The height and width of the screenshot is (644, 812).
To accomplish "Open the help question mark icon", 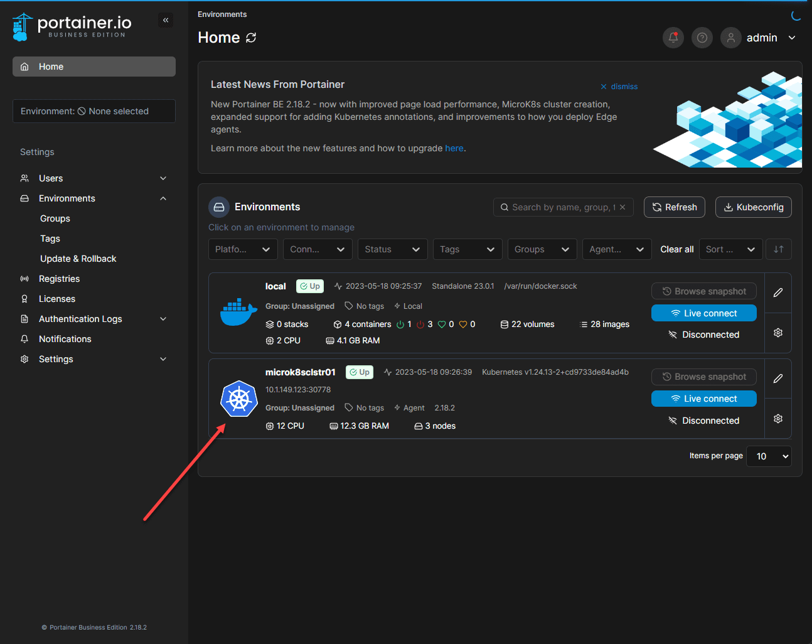I will 702,38.
